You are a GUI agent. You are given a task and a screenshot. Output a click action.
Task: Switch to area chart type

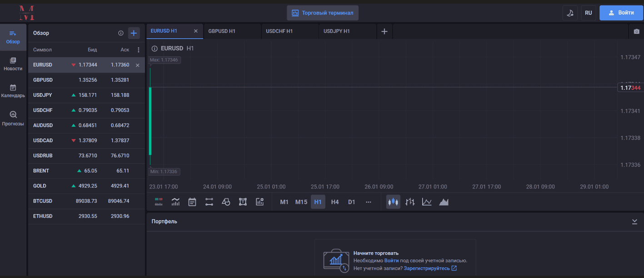click(444, 202)
